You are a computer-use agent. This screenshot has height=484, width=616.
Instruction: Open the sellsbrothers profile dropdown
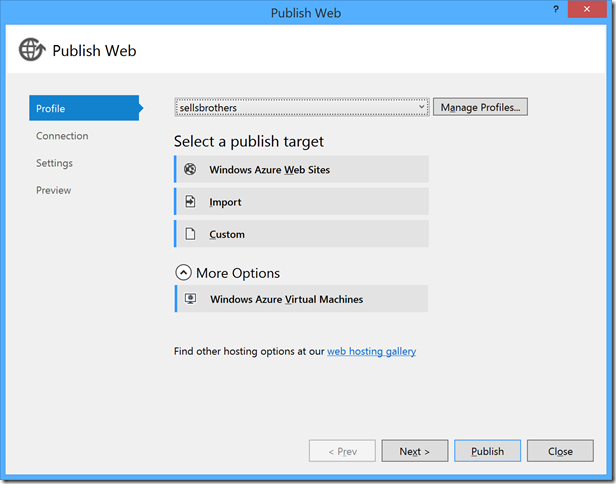[301, 107]
